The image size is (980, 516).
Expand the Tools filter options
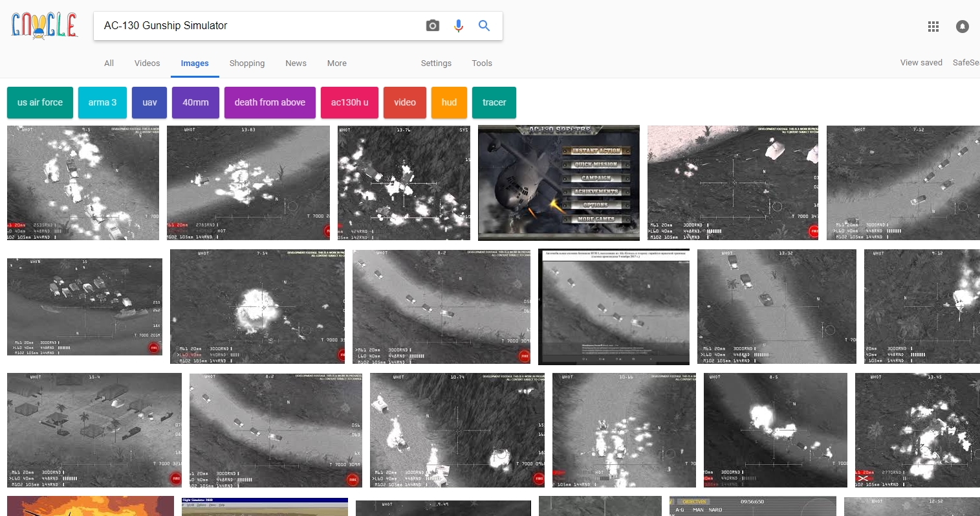(x=481, y=63)
